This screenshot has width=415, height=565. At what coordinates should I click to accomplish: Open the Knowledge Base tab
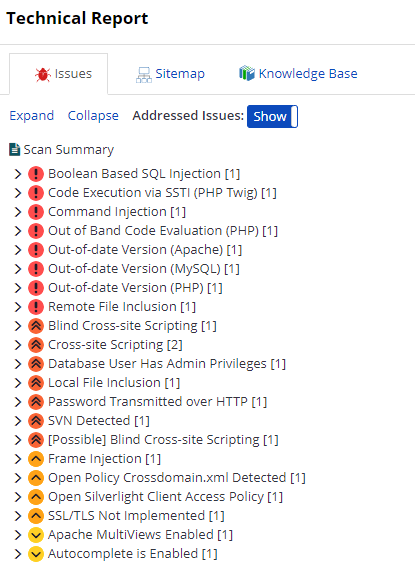point(298,74)
